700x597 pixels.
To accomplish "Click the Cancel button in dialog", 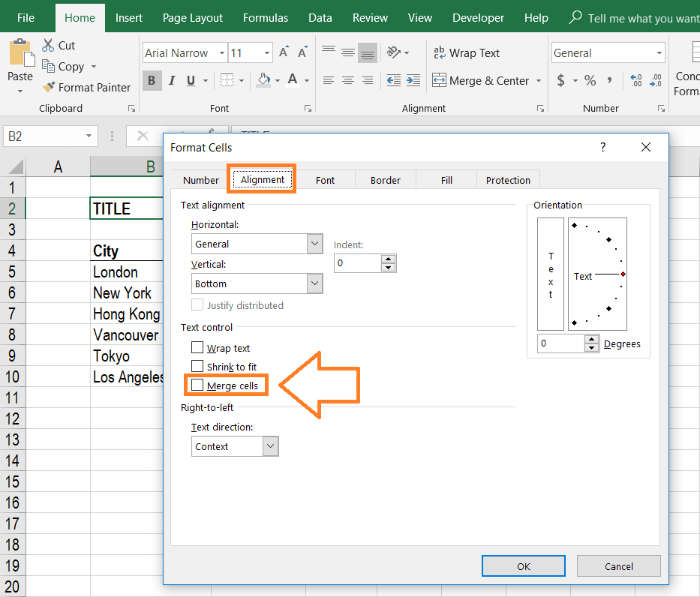I will coord(619,566).
